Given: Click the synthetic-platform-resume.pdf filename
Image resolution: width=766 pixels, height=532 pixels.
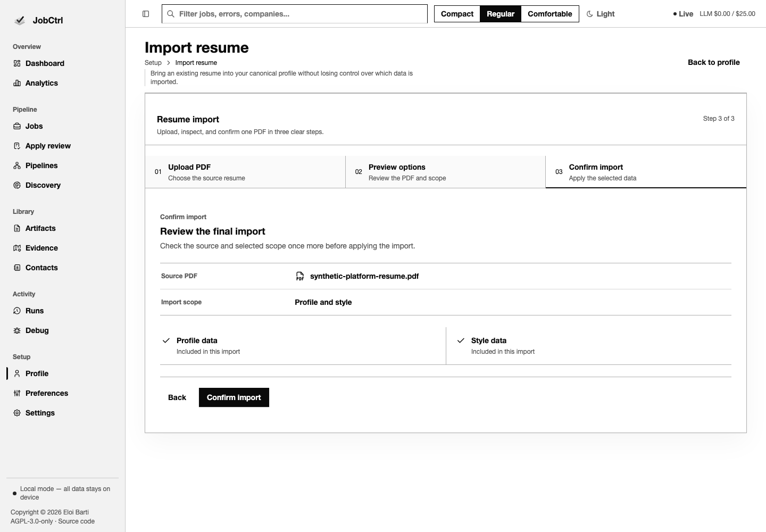Looking at the screenshot, I should point(364,276).
